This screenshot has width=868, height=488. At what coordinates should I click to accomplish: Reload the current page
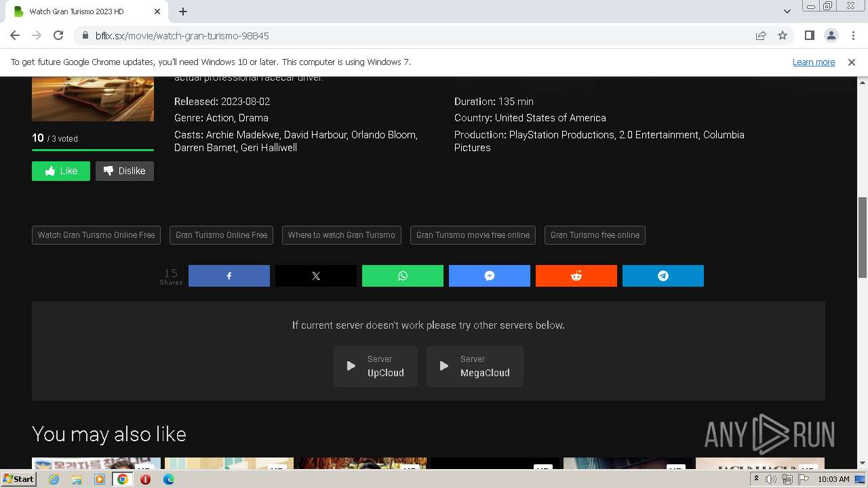point(58,35)
